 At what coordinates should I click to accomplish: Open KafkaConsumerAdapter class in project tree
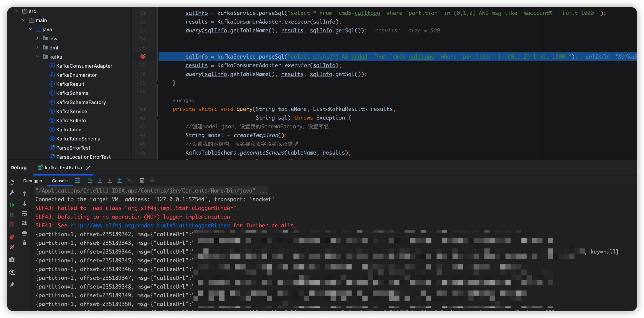84,66
